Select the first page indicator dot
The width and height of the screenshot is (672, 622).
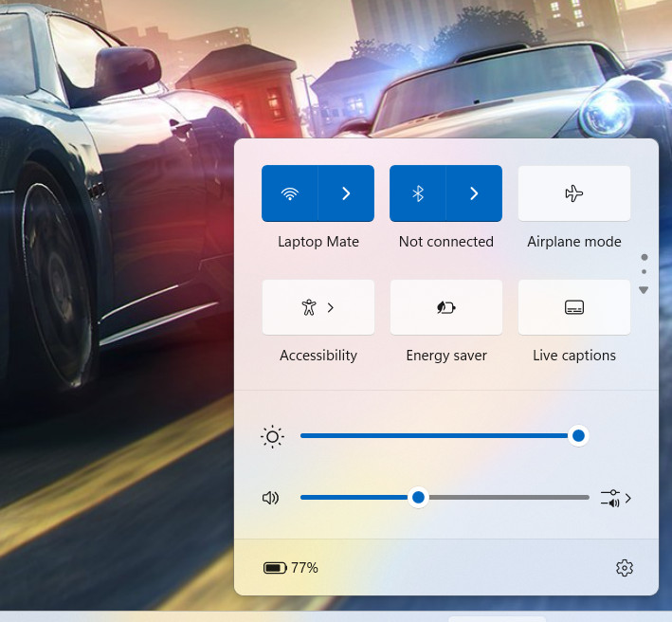point(645,257)
